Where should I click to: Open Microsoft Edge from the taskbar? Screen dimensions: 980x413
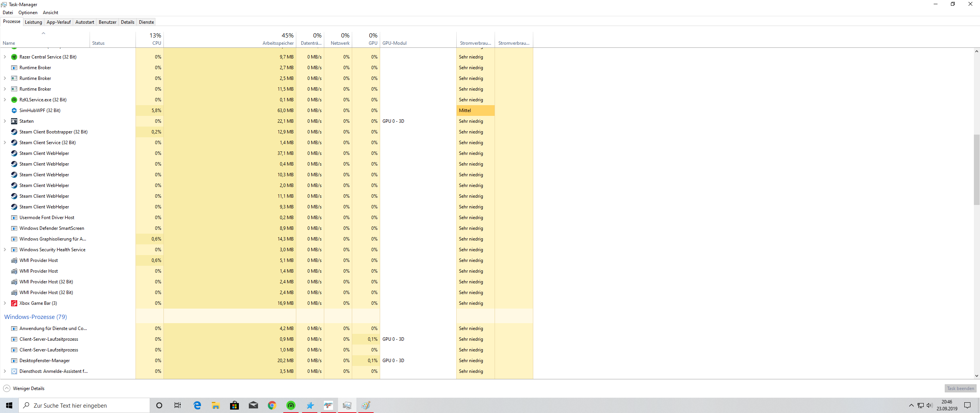click(x=197, y=405)
